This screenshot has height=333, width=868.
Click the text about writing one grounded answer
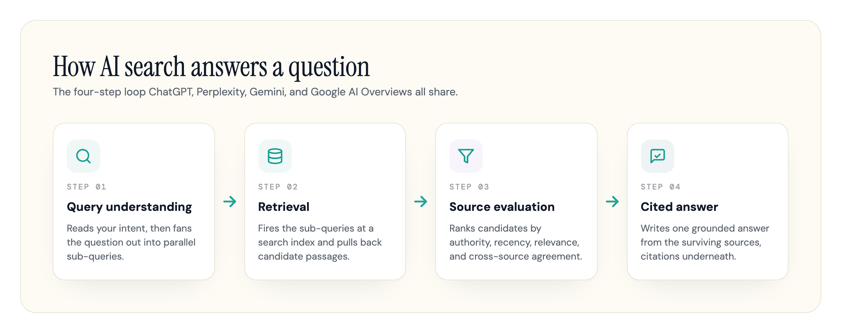[705, 243]
